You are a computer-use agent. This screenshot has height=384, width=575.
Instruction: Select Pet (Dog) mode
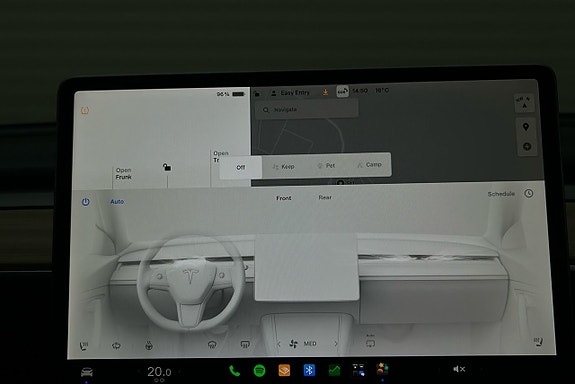tap(326, 165)
